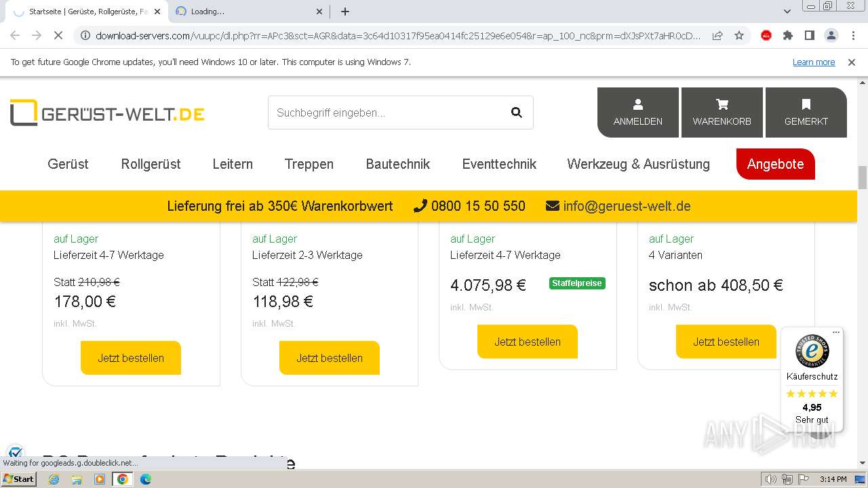The height and width of the screenshot is (488, 868).
Task: Open Microsoft Edge from taskbar
Action: (146, 479)
